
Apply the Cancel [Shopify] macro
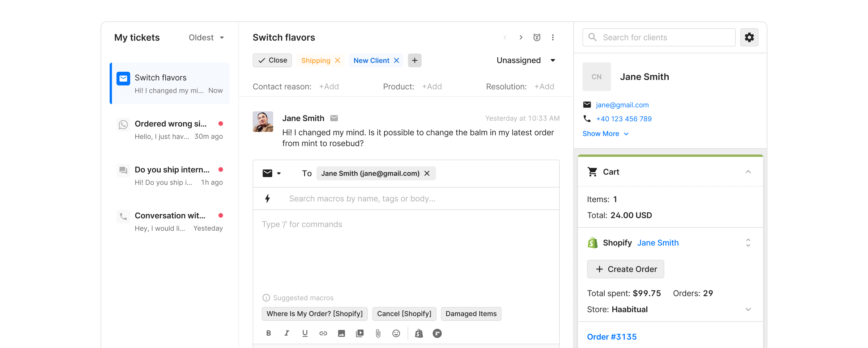[404, 314]
